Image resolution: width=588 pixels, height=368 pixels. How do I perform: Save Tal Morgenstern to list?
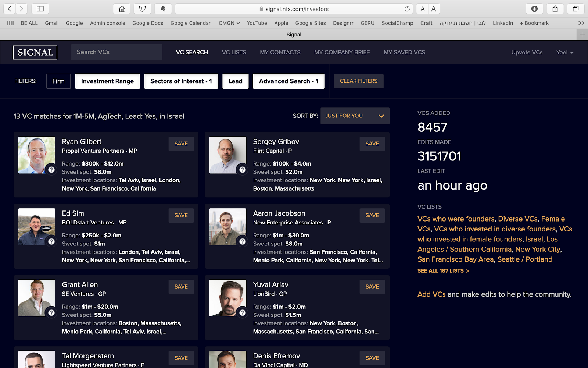tap(181, 358)
